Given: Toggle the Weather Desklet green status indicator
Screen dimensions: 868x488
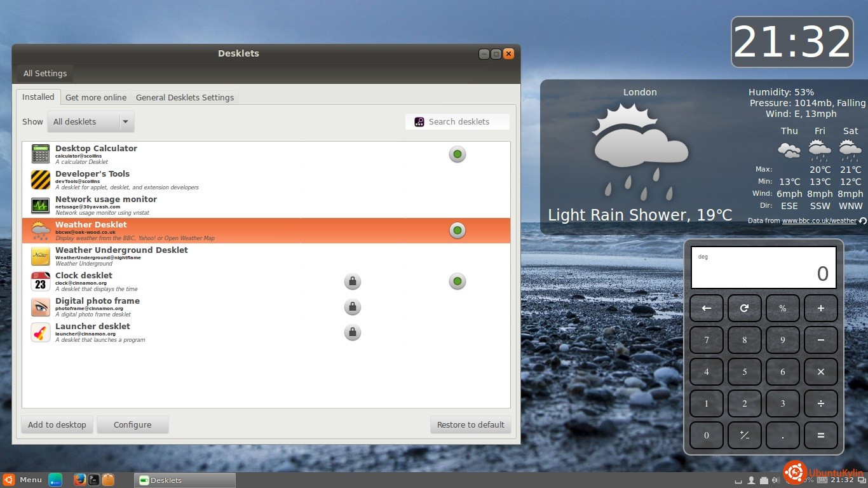Looking at the screenshot, I should [x=458, y=231].
